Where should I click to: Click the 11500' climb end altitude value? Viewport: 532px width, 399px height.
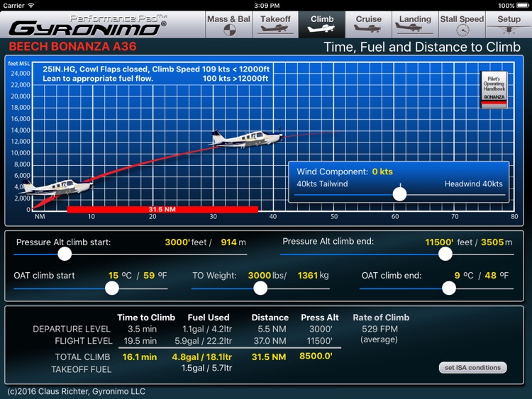pyautogui.click(x=439, y=242)
